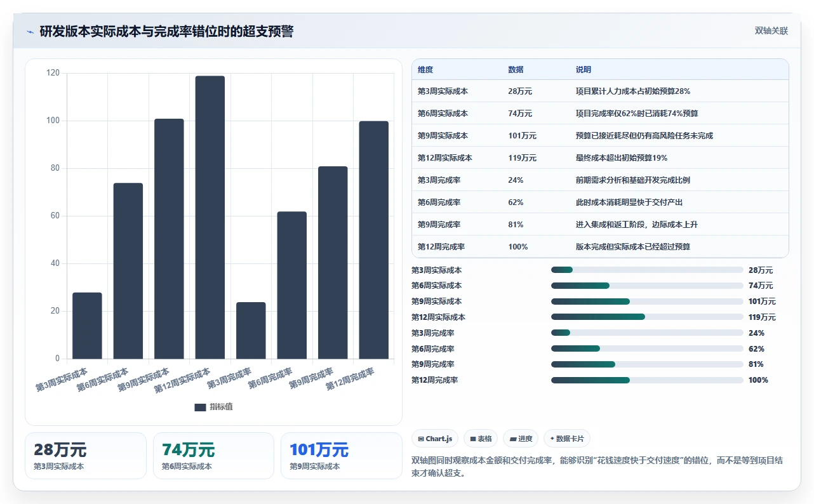The width and height of the screenshot is (814, 504).
Task: Click the description paragraph starting with 双轴图同时观察
Action: pyautogui.click(x=597, y=467)
